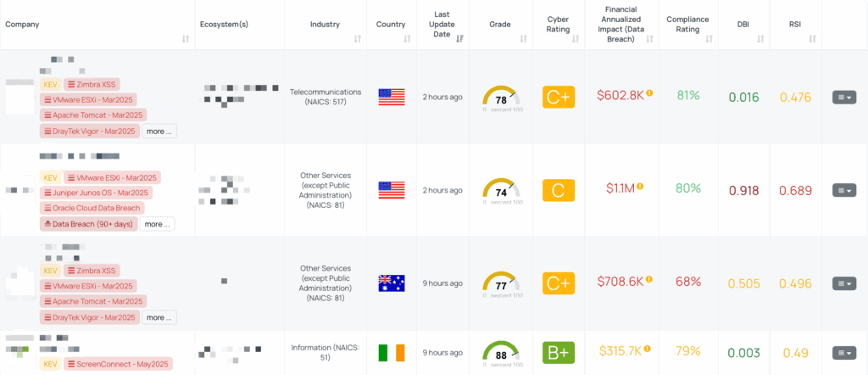Click the Grade column header
Screen dimensions: 868x375
[x=500, y=24]
